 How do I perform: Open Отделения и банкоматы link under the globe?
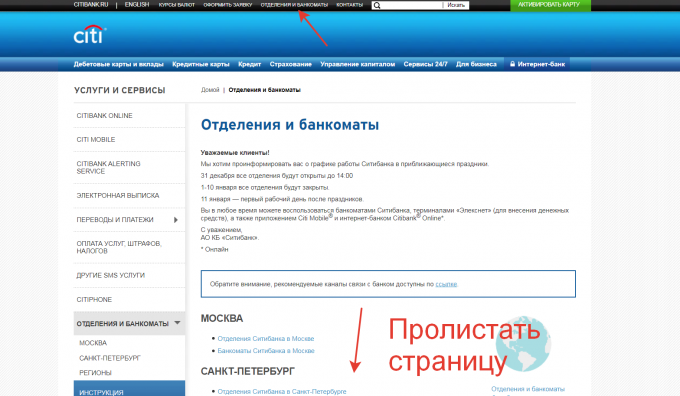[528, 389]
